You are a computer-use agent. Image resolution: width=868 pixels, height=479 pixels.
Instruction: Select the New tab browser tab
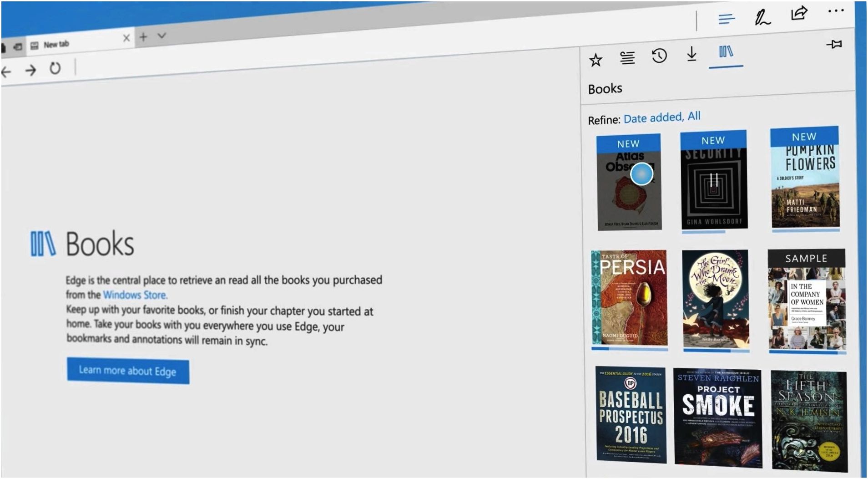pyautogui.click(x=80, y=42)
